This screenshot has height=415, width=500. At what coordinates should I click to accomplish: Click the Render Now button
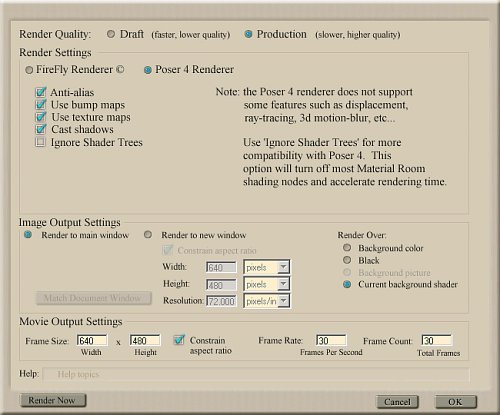coord(53,400)
